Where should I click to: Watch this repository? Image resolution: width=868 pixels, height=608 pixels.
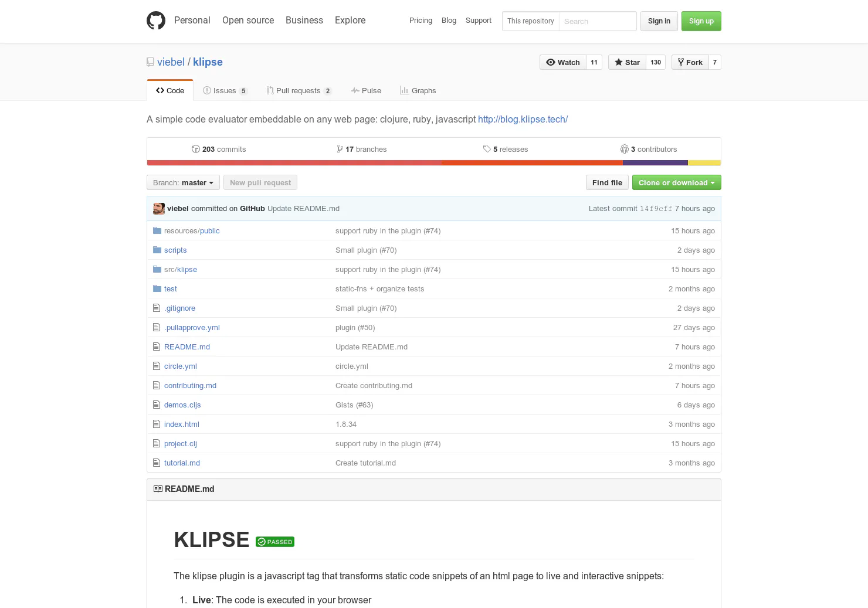click(563, 62)
